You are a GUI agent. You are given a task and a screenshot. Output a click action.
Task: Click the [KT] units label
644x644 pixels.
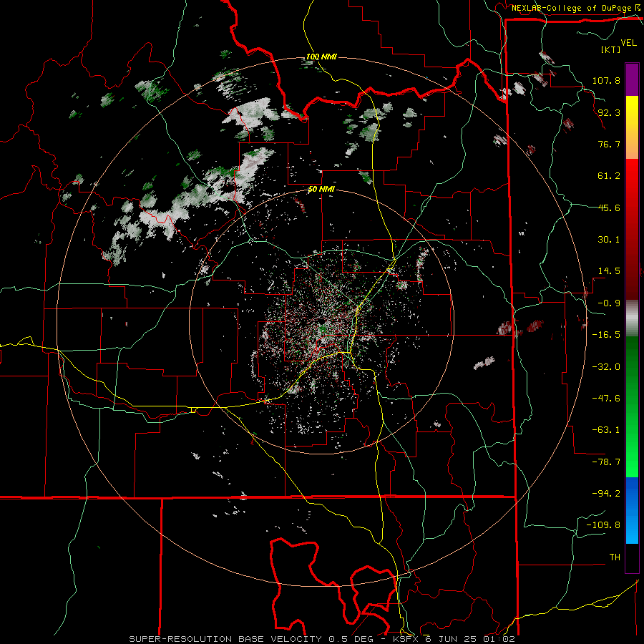611,49
